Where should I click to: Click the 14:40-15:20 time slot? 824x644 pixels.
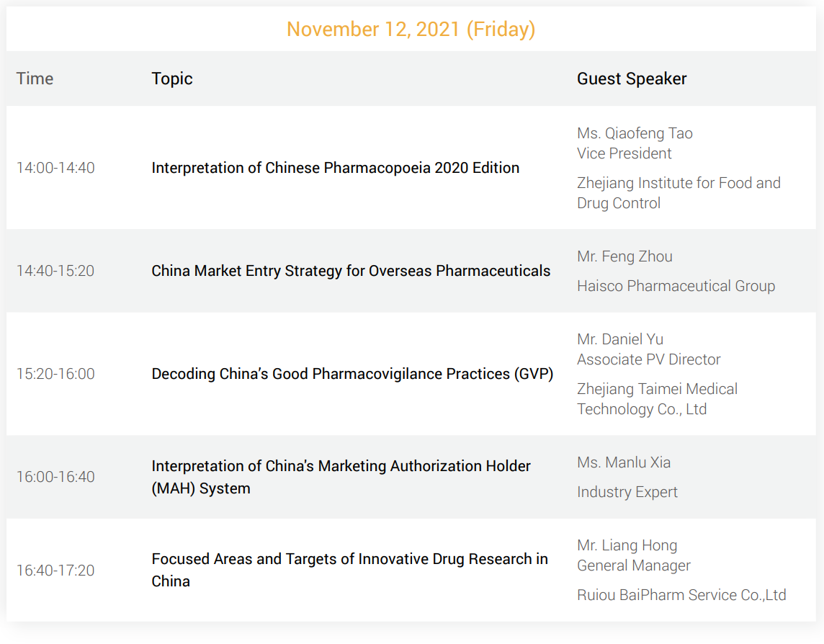click(x=55, y=271)
